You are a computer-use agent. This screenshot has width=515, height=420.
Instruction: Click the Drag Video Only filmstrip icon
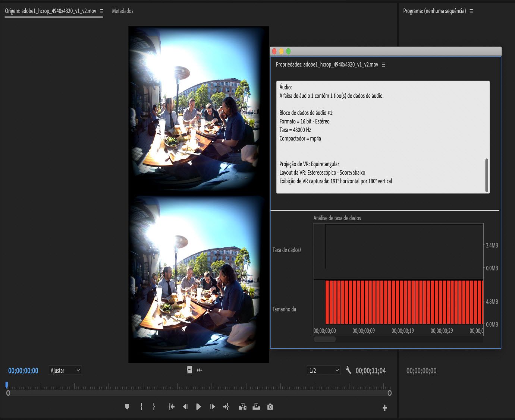(x=189, y=370)
